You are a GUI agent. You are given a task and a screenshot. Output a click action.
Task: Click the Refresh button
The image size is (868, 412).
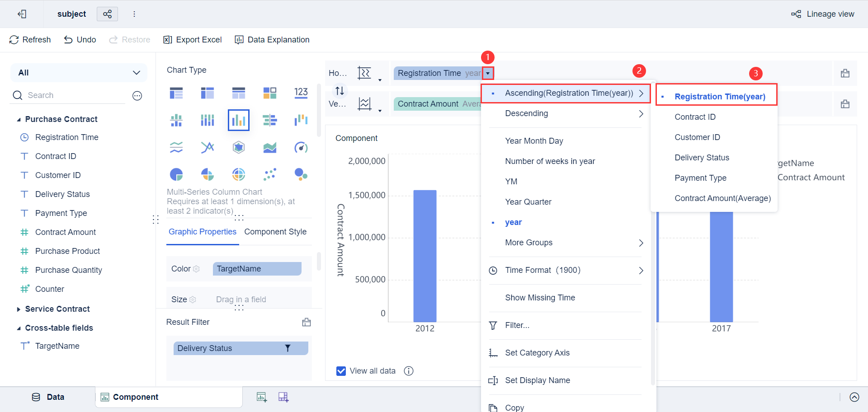coord(30,40)
